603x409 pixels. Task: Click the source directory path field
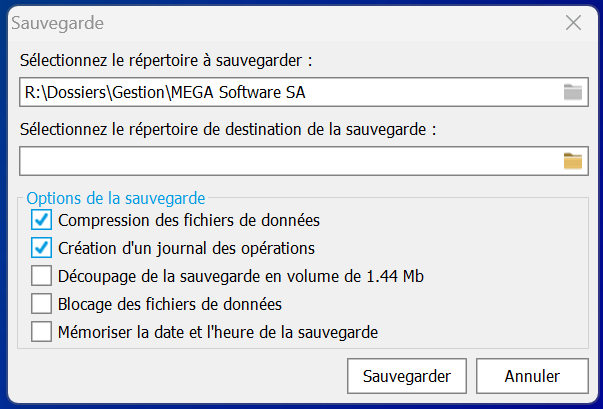click(288, 93)
